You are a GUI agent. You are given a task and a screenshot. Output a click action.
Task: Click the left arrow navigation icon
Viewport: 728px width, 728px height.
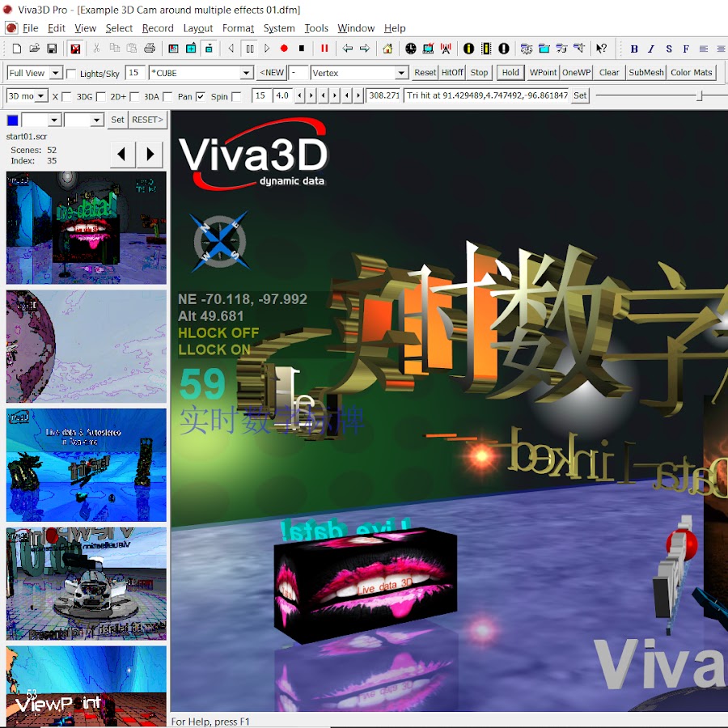tap(347, 49)
